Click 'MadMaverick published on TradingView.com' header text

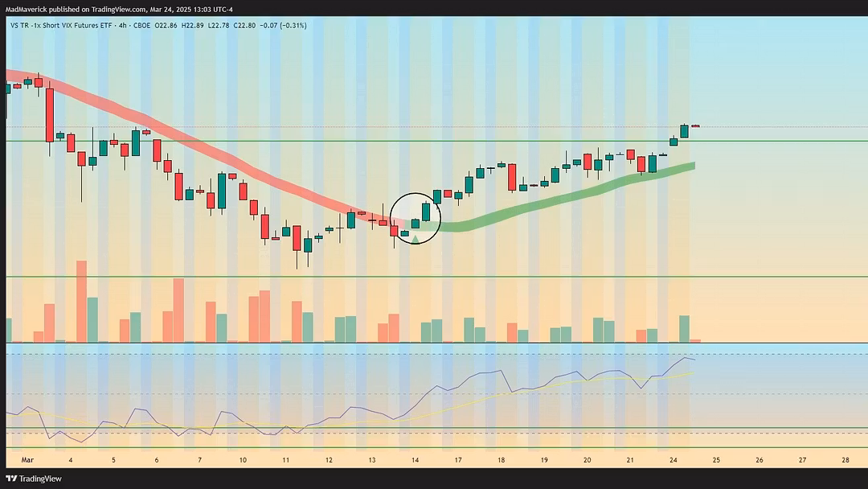(76, 10)
